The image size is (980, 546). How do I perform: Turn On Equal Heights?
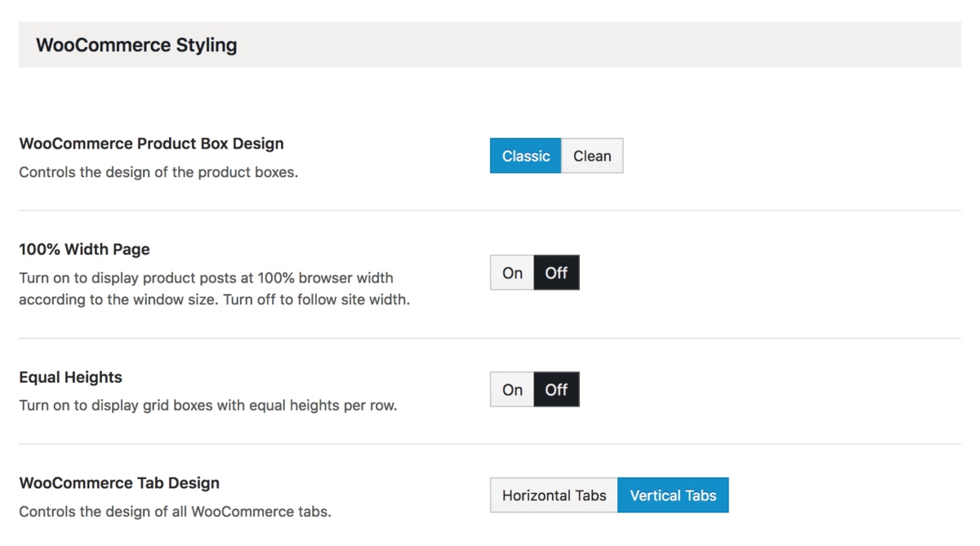[x=512, y=389]
